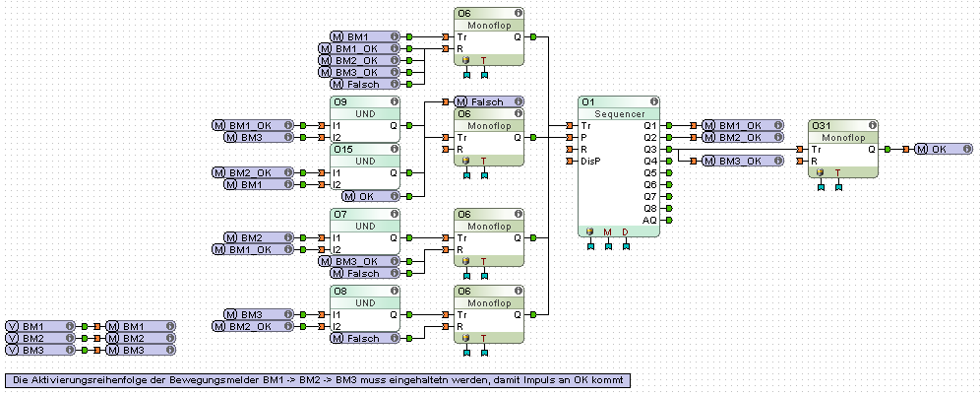The height and width of the screenshot is (396, 980).
Task: Select the remanence icon under the Sequencer block
Action: pos(589,232)
